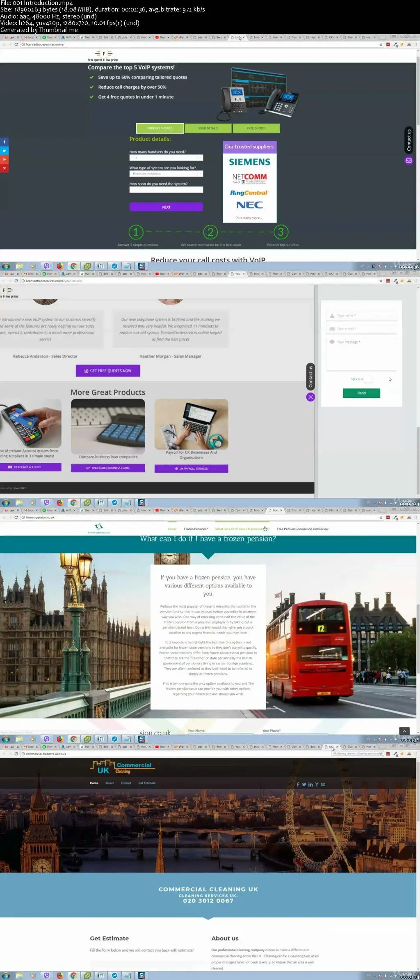420x980 pixels.
Task: Open vertical Contact us tab on VoIP page
Action: 409,140
